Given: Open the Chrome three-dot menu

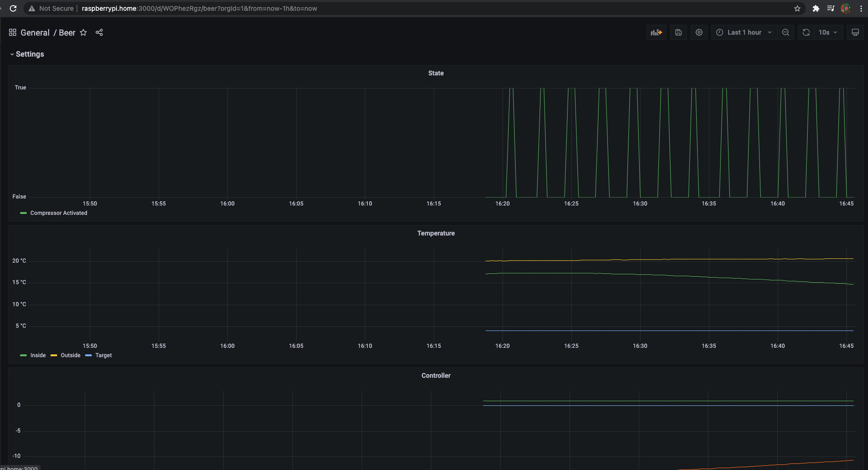Looking at the screenshot, I should click(x=861, y=8).
